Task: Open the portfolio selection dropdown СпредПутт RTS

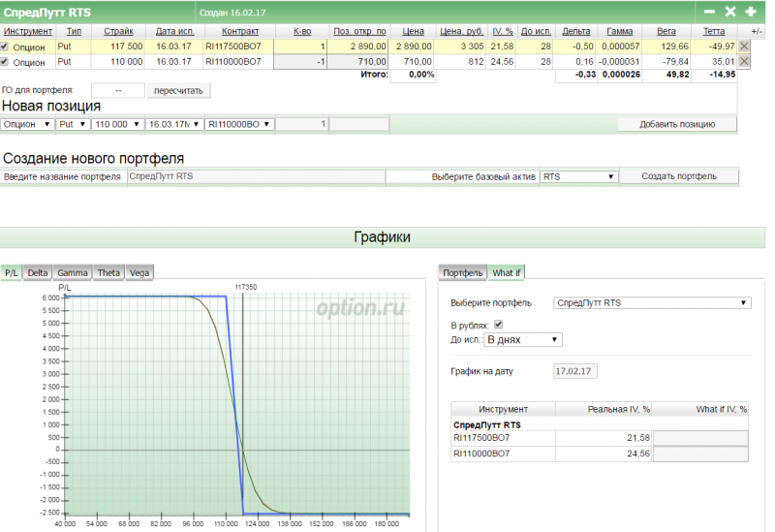Action: (651, 303)
